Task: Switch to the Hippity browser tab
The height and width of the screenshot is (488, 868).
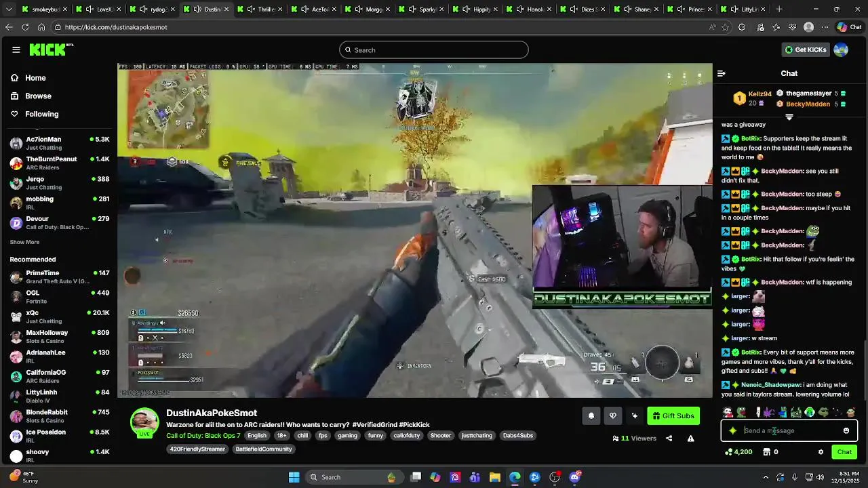Action: [x=476, y=9]
